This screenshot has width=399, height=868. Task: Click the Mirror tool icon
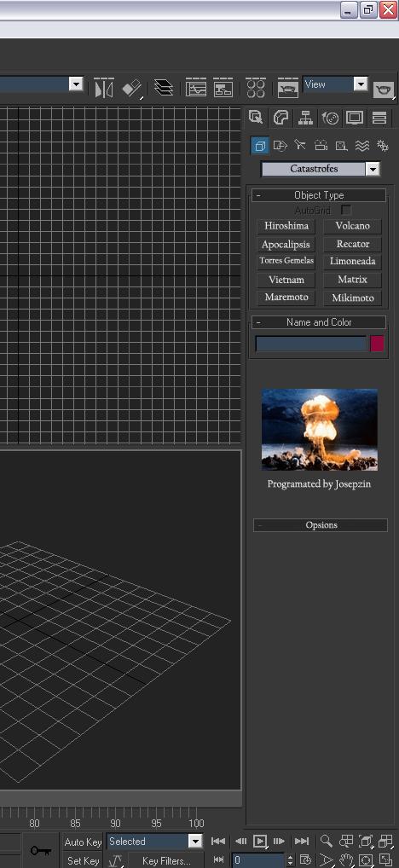click(x=103, y=88)
